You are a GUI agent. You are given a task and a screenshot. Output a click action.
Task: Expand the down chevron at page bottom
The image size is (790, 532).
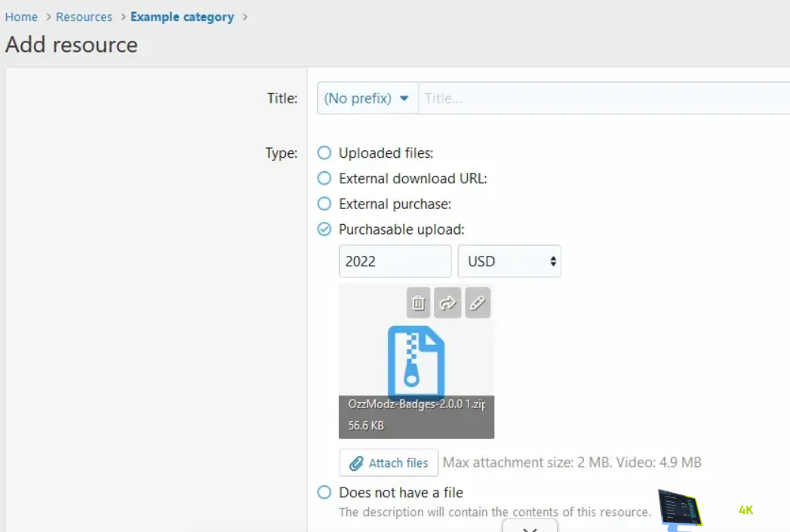pos(530,527)
